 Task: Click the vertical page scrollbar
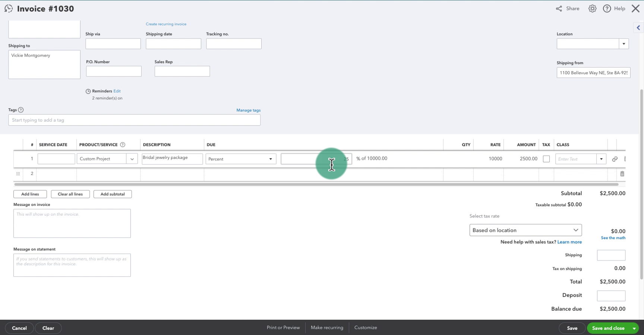click(x=641, y=184)
